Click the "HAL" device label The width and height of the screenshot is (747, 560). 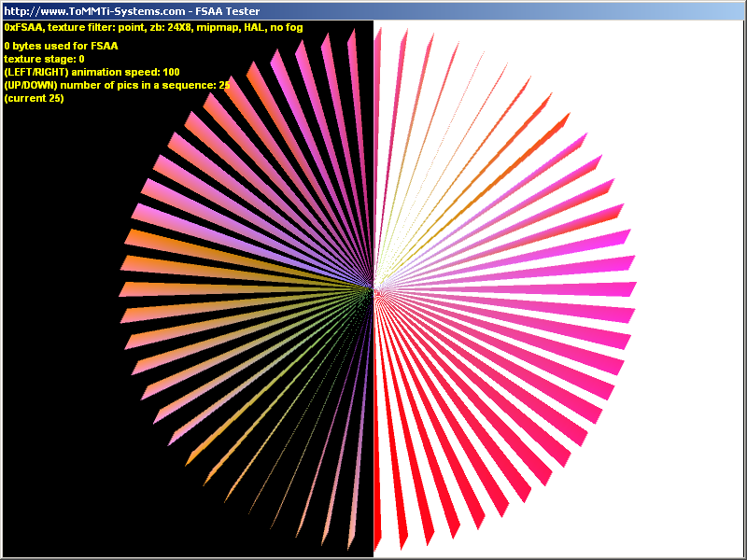point(255,28)
